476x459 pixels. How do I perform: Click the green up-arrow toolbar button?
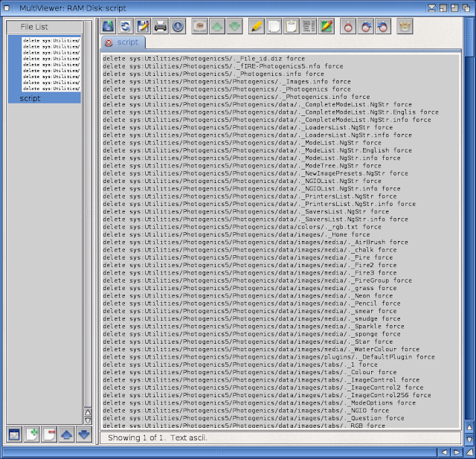click(217, 27)
